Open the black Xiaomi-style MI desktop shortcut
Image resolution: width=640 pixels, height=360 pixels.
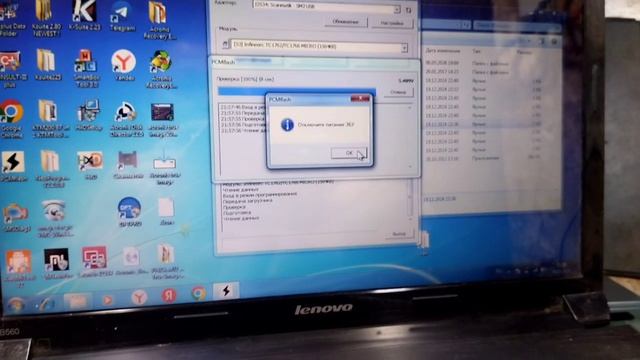click(57, 264)
